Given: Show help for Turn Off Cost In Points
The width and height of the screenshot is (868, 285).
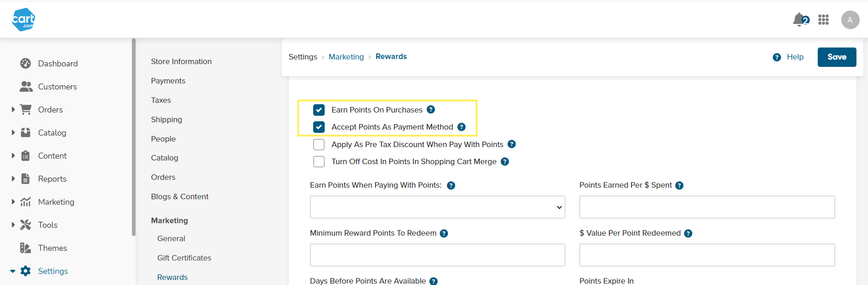Looking at the screenshot, I should coord(505,161).
